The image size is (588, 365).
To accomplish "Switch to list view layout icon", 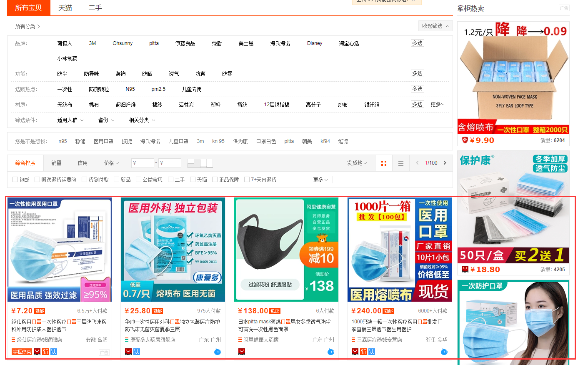I will coord(401,163).
